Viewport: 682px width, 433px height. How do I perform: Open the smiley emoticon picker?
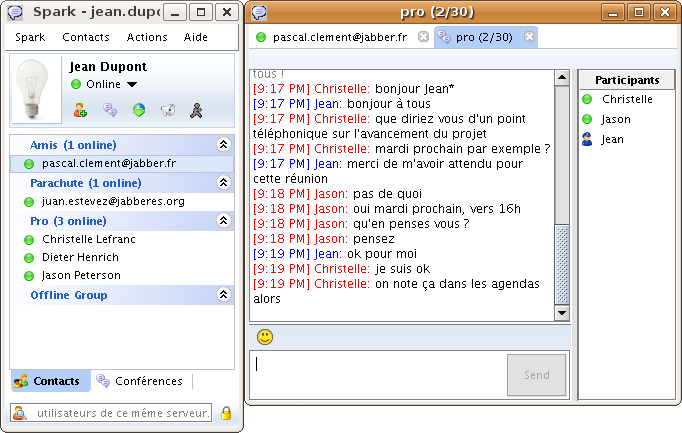(265, 336)
